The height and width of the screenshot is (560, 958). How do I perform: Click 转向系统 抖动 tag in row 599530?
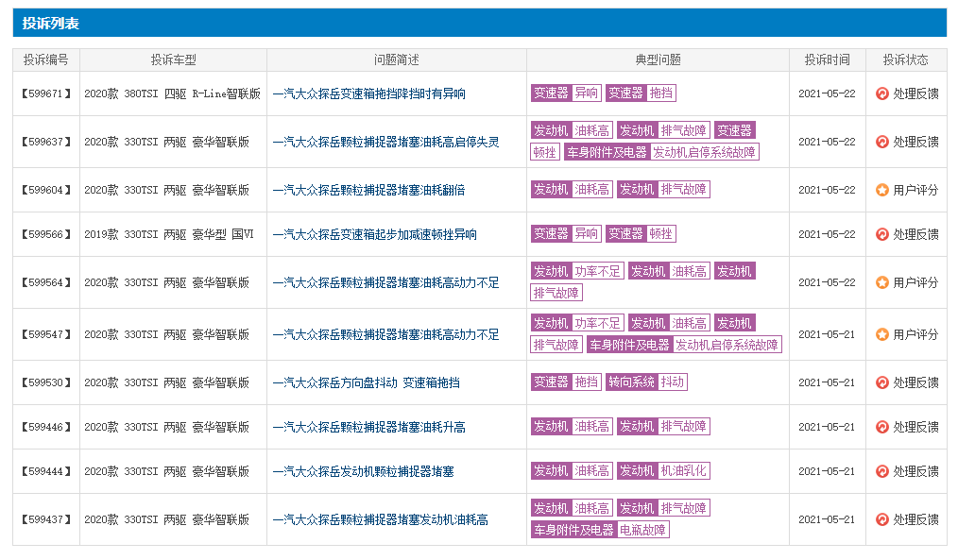click(x=647, y=382)
